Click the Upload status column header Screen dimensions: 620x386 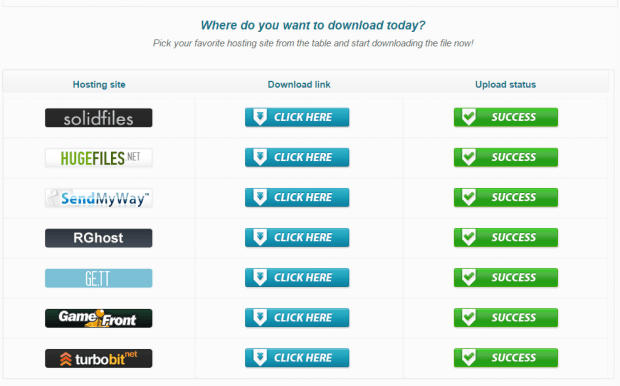coord(505,85)
